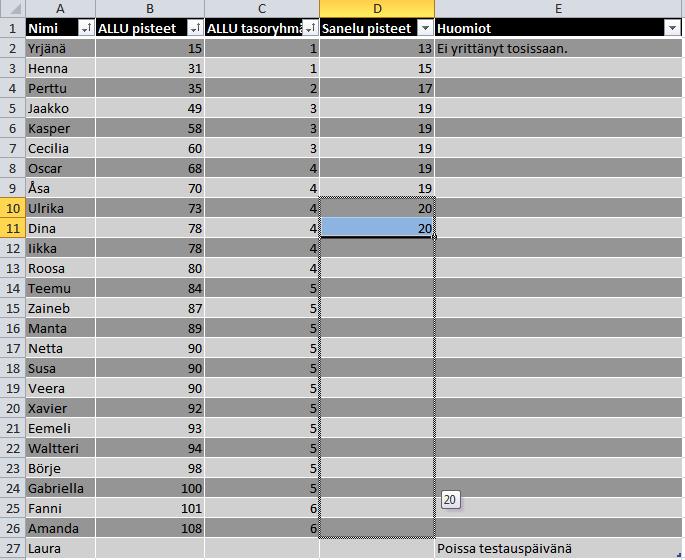Click the cell containing Netta

pyautogui.click(x=60, y=349)
